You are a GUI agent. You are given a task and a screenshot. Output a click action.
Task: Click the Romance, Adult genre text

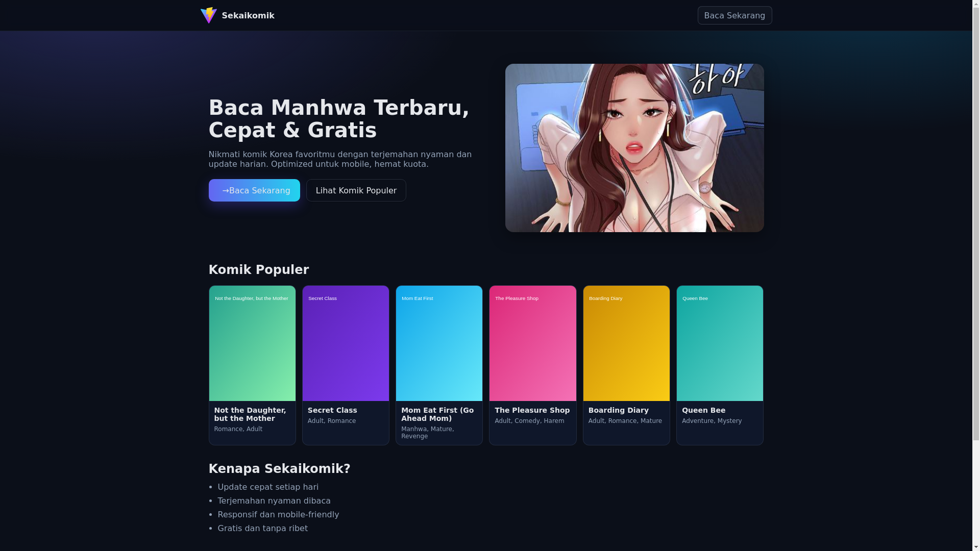point(238,429)
